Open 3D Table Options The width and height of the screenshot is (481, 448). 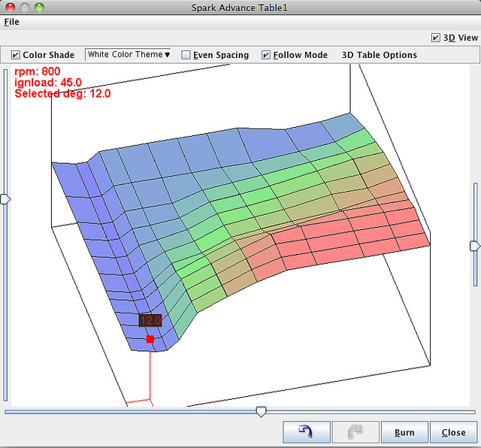click(379, 55)
